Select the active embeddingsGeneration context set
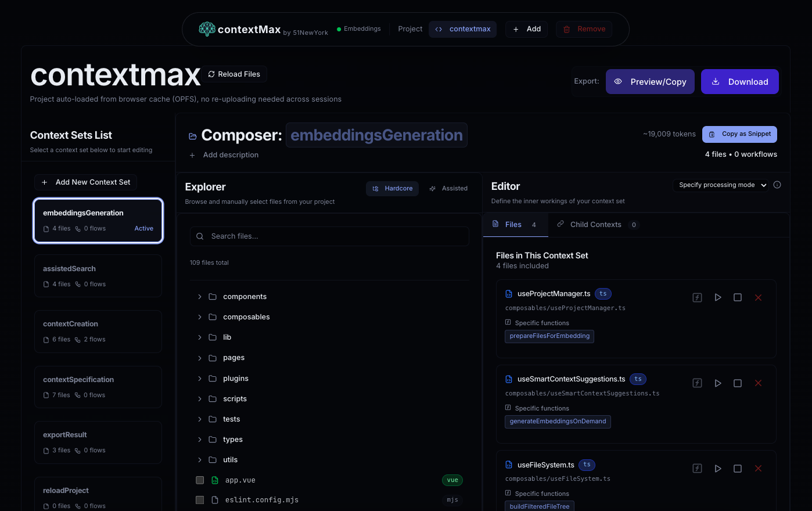This screenshot has width=812, height=511. 98,221
